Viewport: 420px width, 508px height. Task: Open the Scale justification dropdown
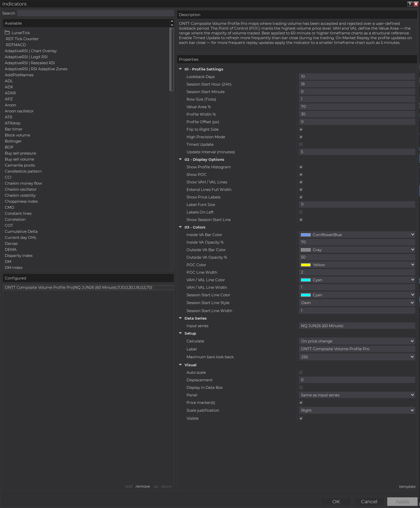click(x=357, y=410)
